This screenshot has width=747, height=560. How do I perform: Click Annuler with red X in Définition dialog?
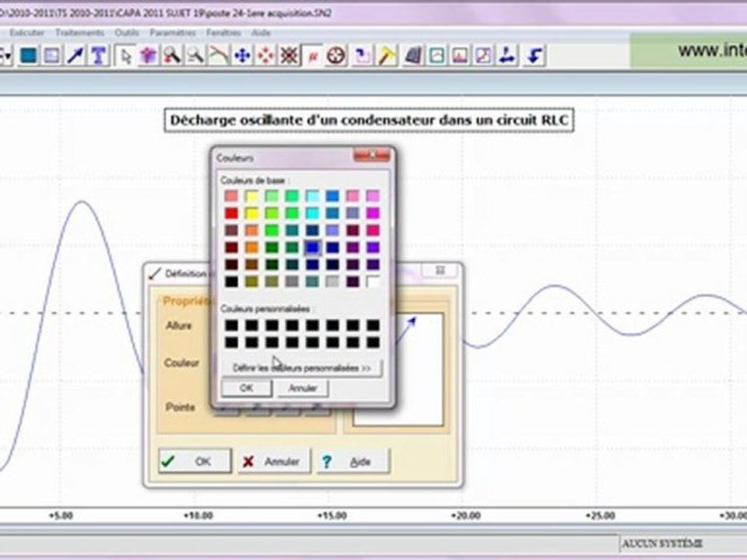click(x=273, y=461)
